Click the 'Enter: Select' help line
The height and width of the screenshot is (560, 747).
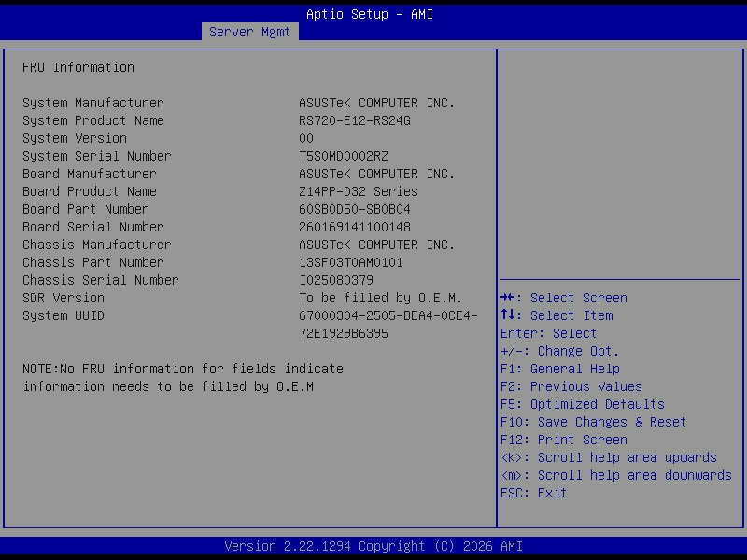point(548,333)
